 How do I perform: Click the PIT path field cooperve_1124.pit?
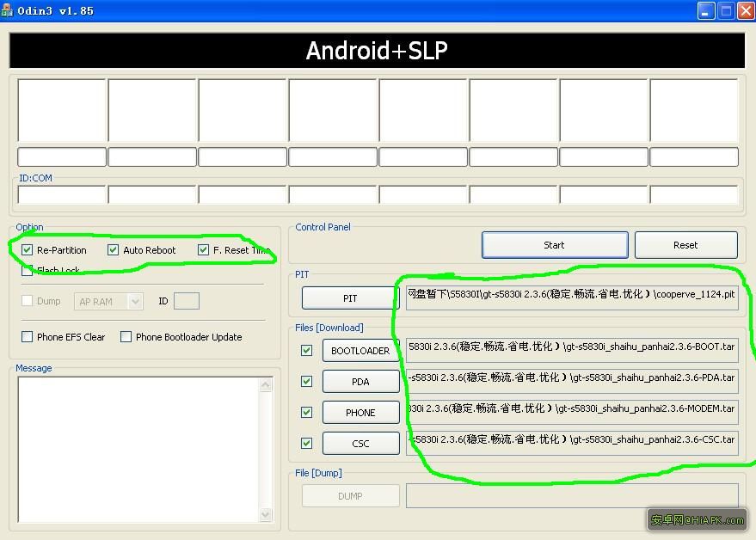(x=572, y=298)
